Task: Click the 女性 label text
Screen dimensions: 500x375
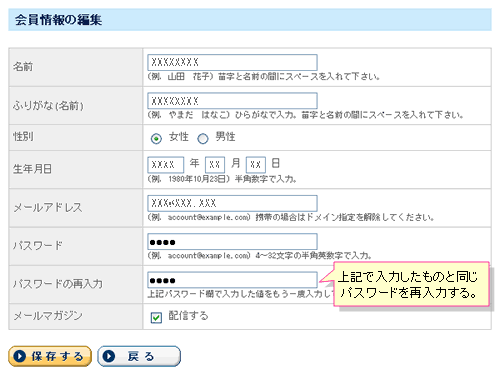Action: coord(179,137)
